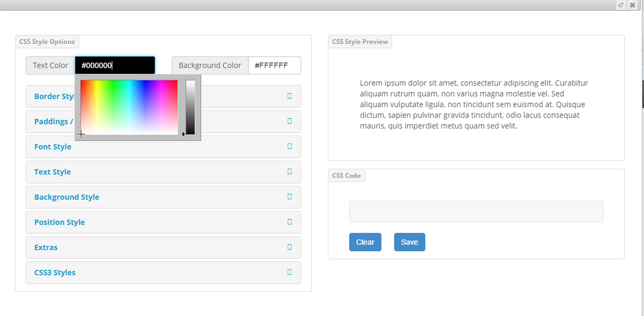The width and height of the screenshot is (644, 316).
Task: Expand the Font Style section
Action: [163, 147]
